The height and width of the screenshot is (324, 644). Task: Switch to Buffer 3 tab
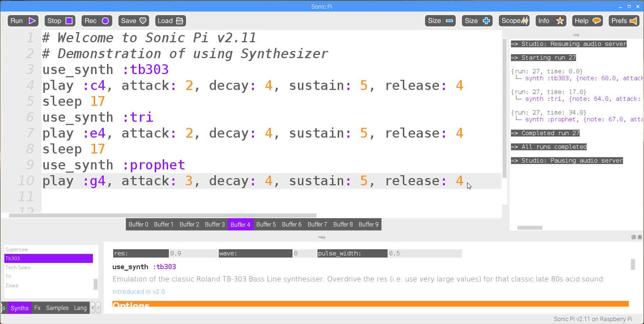pyautogui.click(x=215, y=225)
